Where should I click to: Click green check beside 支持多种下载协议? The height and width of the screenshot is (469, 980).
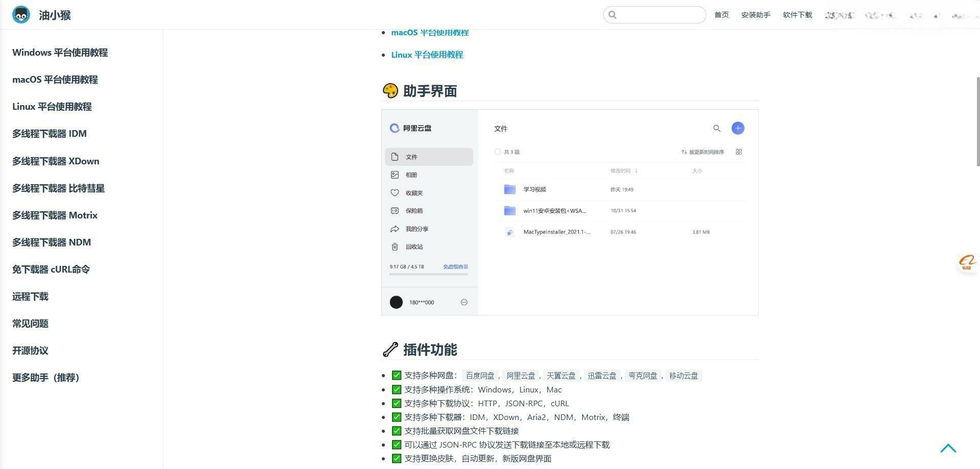(396, 403)
